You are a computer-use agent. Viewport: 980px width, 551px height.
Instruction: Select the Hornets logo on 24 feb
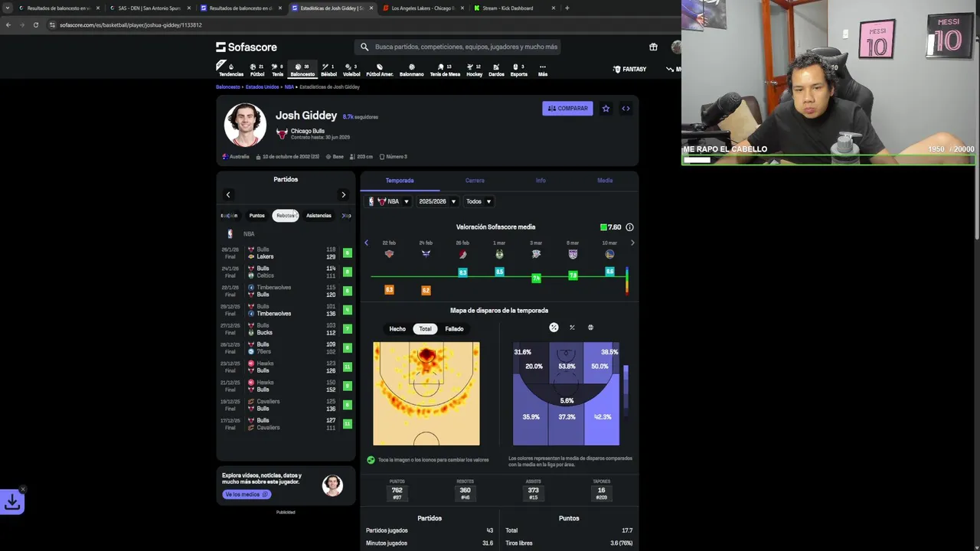[x=426, y=254]
